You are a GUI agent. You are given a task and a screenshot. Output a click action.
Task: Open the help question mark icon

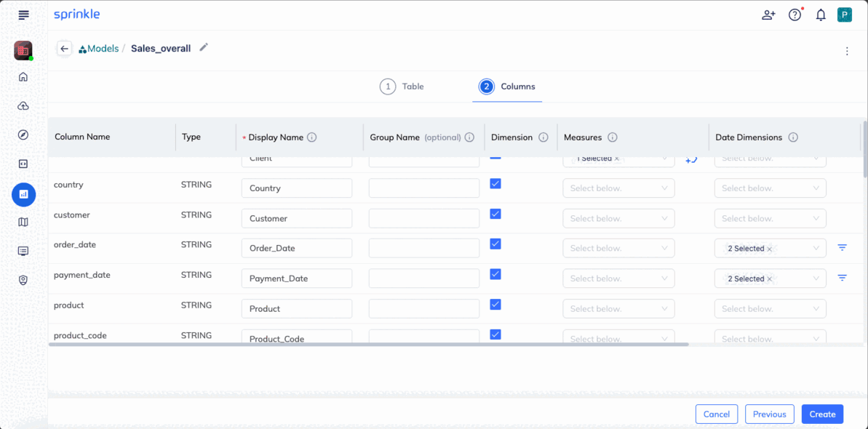[795, 15]
